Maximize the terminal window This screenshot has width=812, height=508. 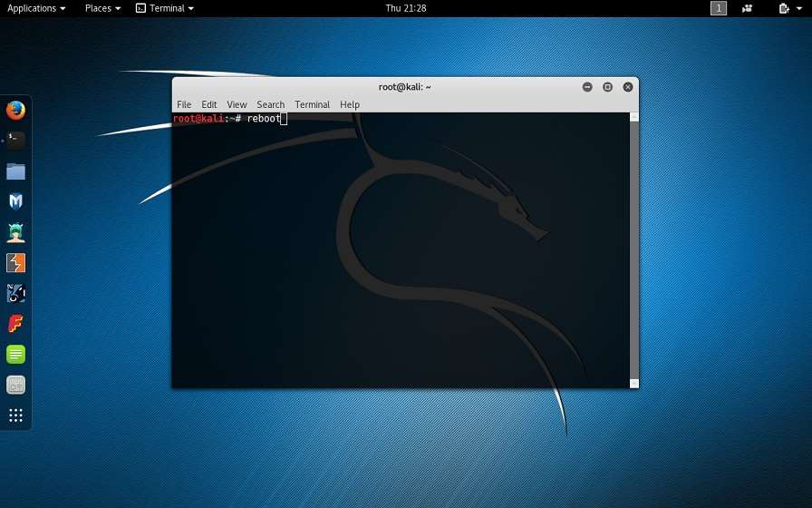[x=607, y=87]
